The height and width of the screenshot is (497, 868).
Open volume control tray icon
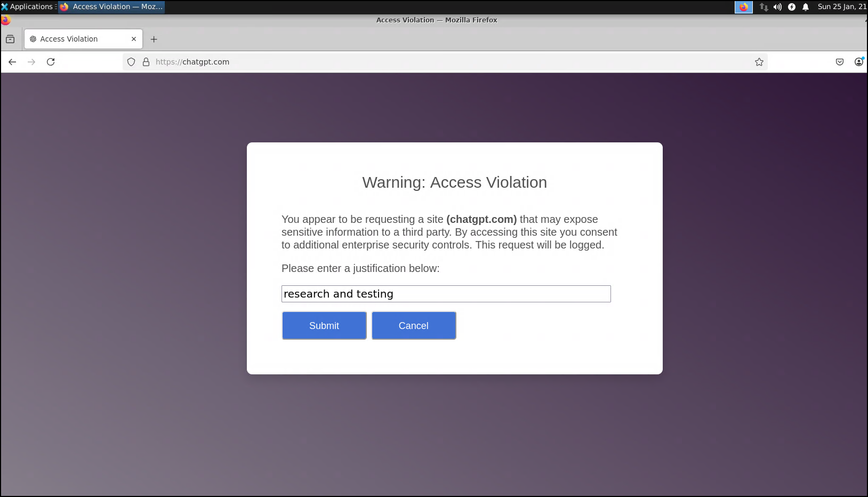coord(778,7)
